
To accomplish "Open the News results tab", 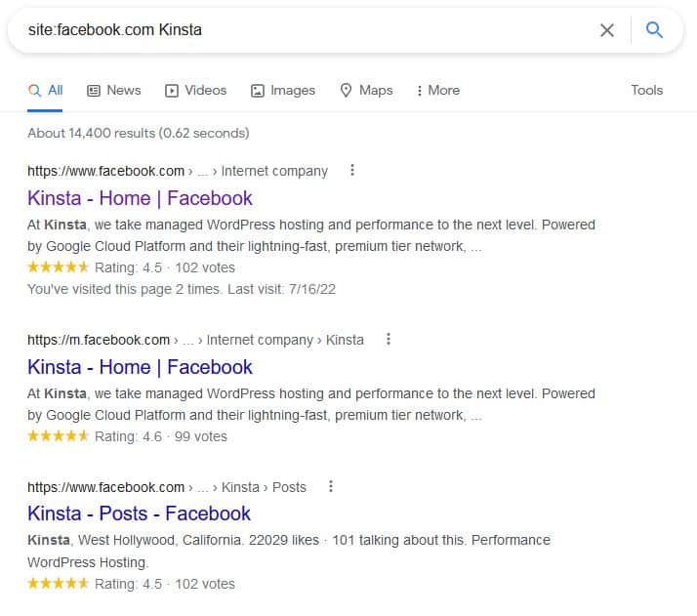I will click(x=113, y=90).
